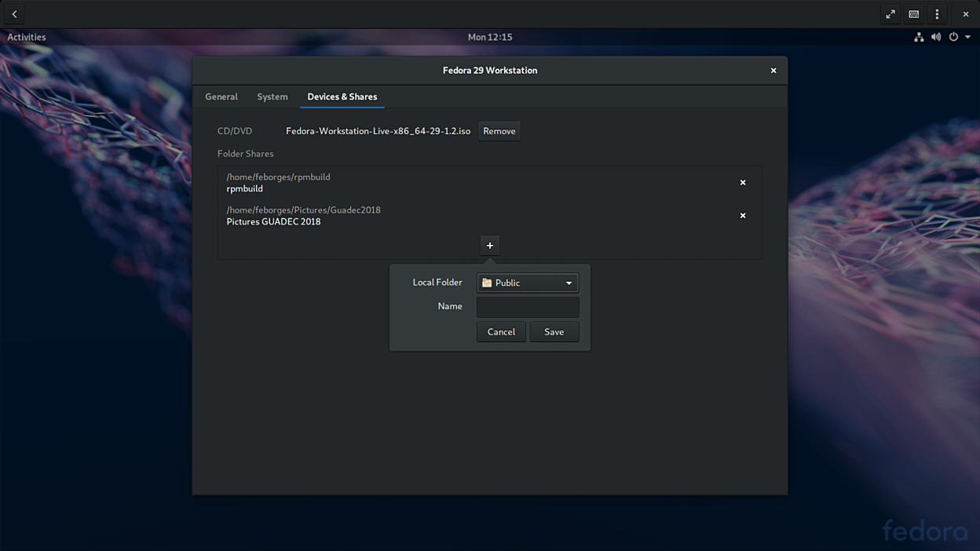The height and width of the screenshot is (551, 980).
Task: Toggle fullscreen mode icon
Action: (890, 14)
